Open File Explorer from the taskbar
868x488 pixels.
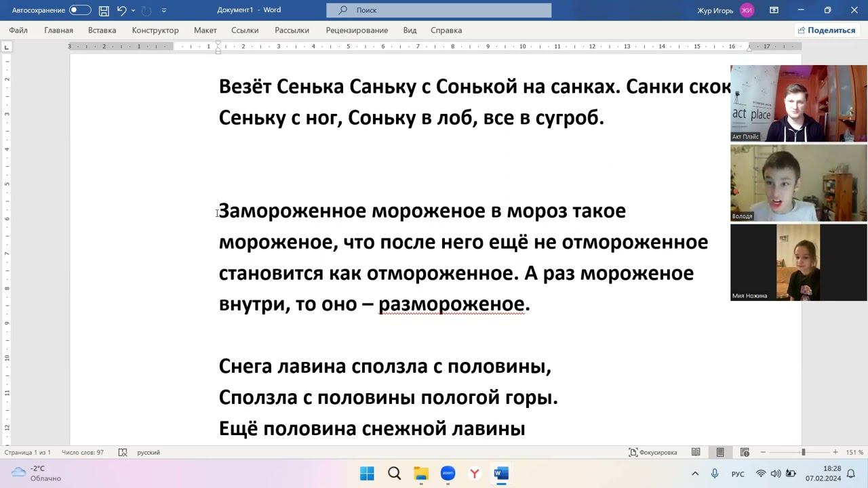[421, 473]
